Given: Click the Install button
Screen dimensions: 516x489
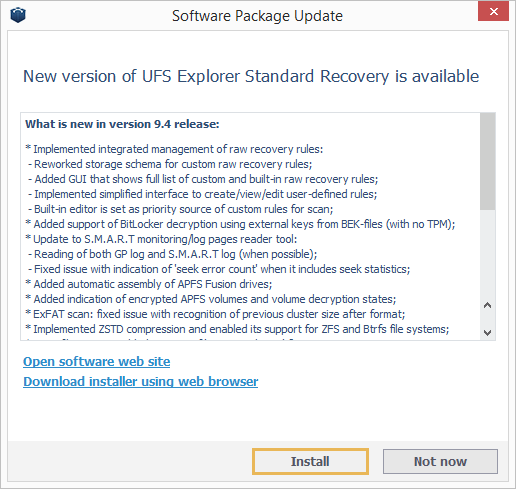Looking at the screenshot, I should click(x=310, y=461).
